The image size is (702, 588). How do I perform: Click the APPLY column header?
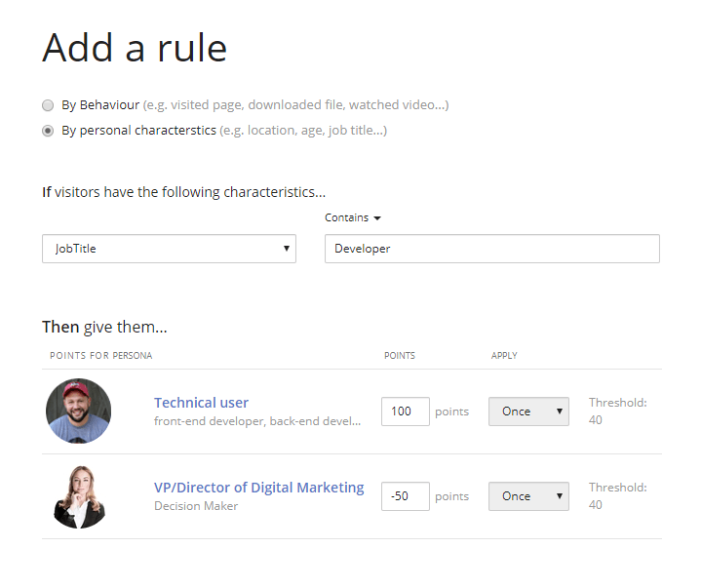[504, 356]
